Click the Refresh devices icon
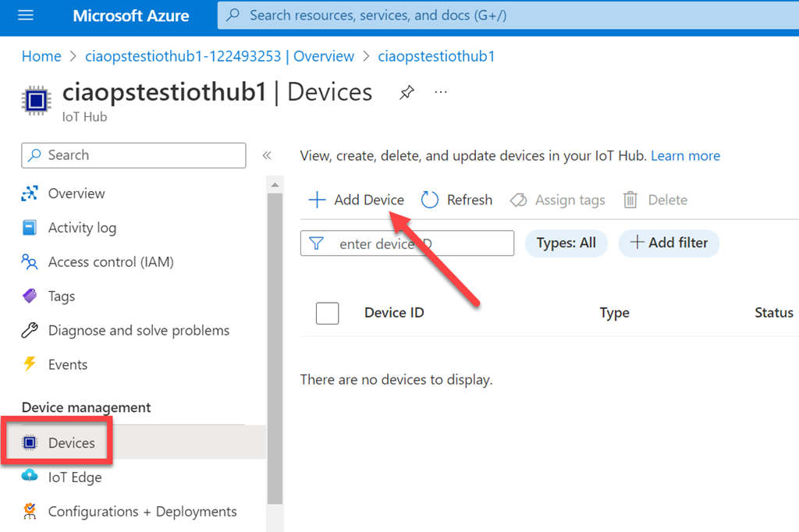Screen dimensions: 799x532 tap(430, 200)
